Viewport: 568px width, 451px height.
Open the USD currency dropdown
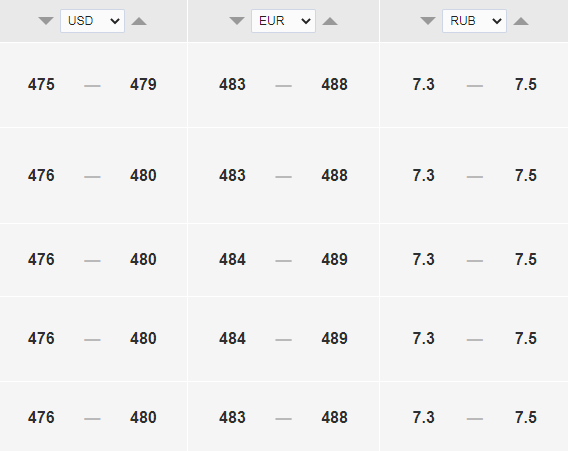pos(92,21)
